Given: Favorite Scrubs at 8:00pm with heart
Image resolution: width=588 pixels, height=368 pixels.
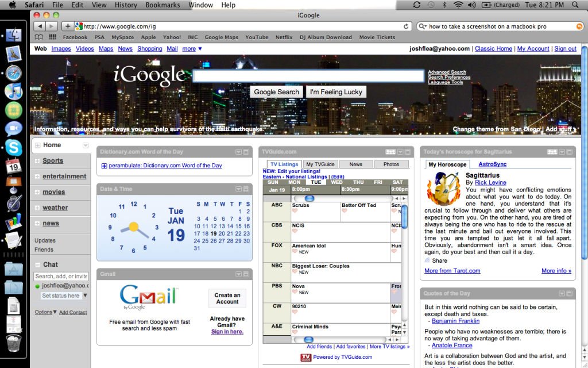Looking at the screenshot, I should [295, 211].
